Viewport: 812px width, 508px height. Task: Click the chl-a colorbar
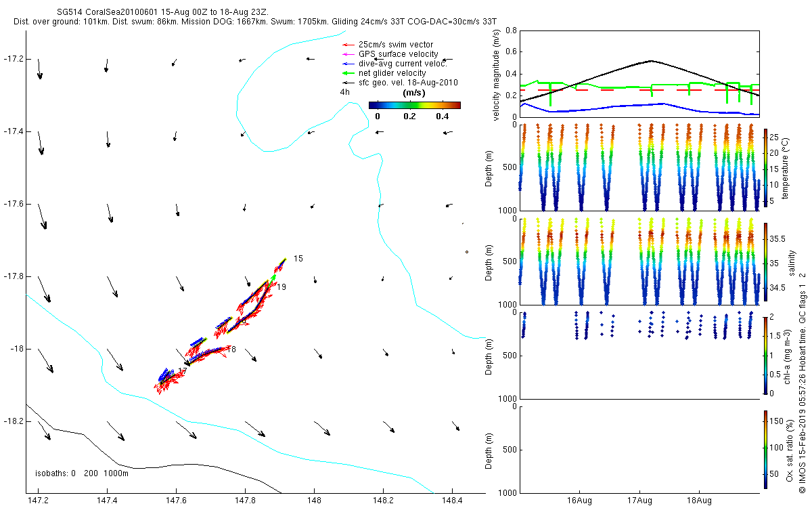[x=765, y=354]
